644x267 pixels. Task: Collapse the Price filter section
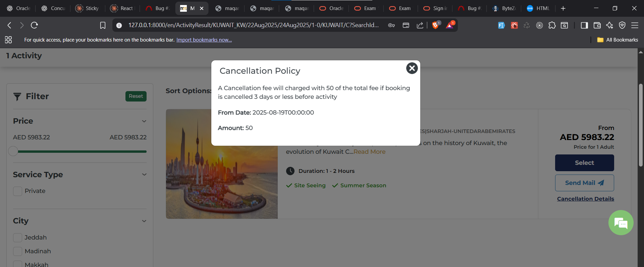[x=144, y=121]
